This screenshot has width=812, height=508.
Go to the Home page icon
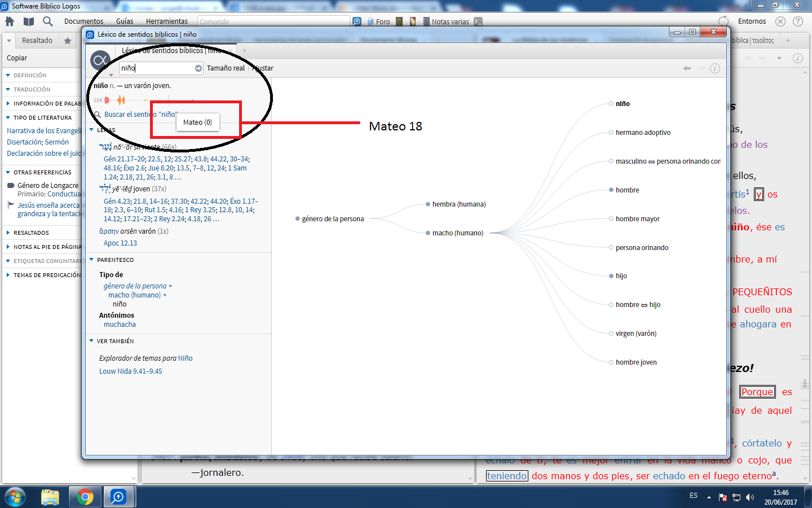point(10,21)
